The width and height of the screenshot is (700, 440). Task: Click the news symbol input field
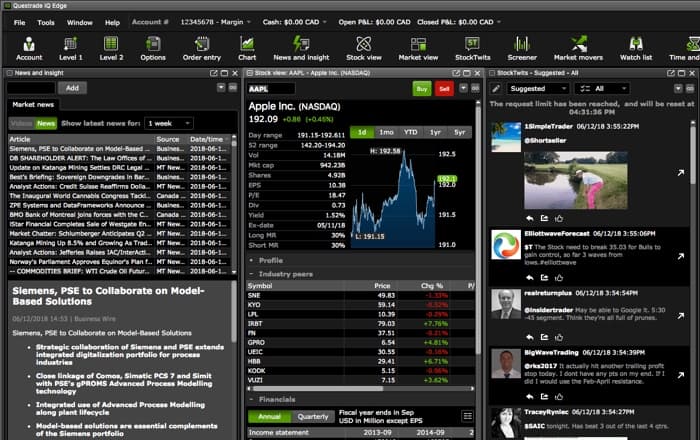click(31, 88)
